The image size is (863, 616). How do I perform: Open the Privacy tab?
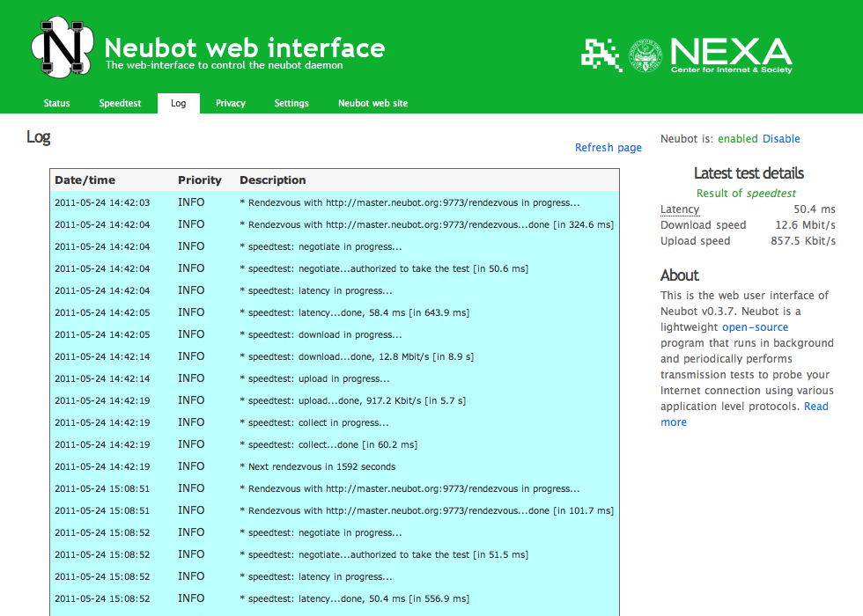point(230,103)
